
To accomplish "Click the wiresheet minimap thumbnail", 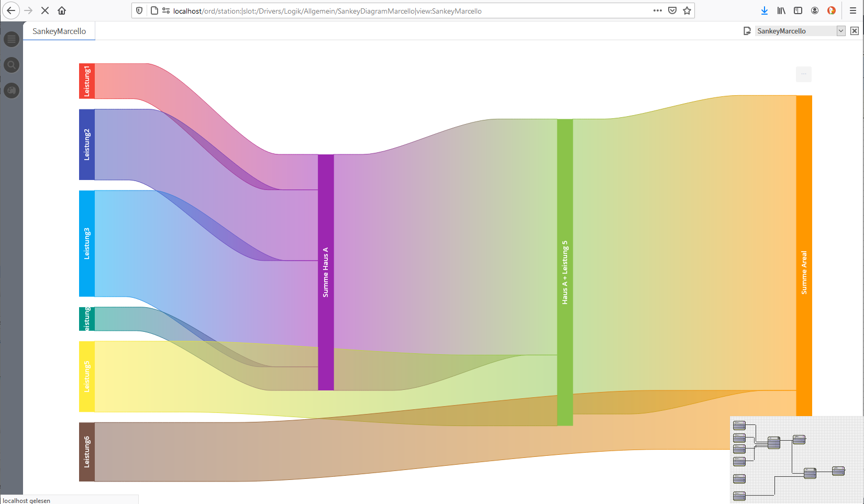I will tap(796, 460).
